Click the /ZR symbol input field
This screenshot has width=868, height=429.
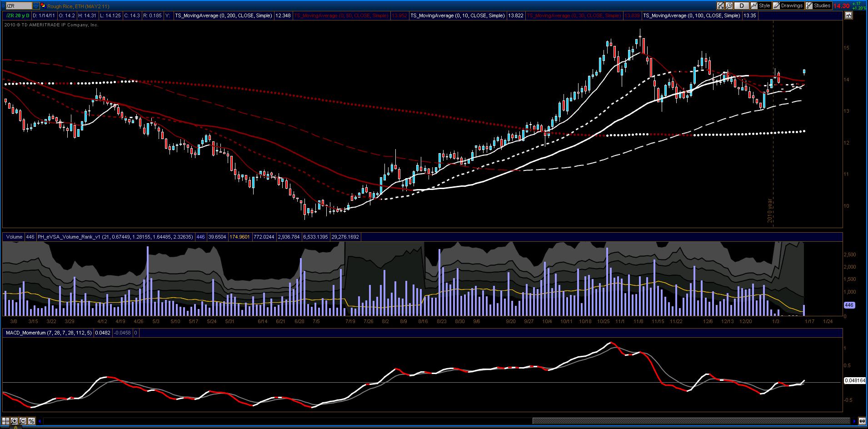pos(19,6)
